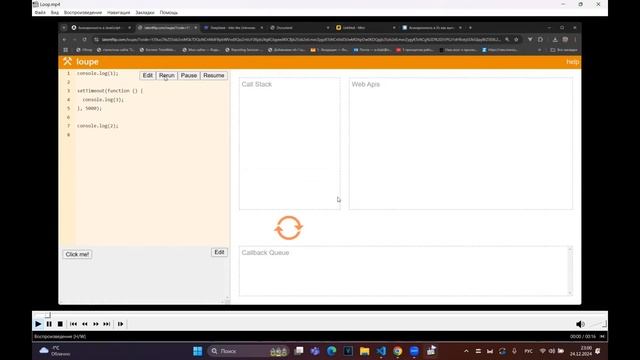Switch to the Untitled - Miro tab

(366, 28)
